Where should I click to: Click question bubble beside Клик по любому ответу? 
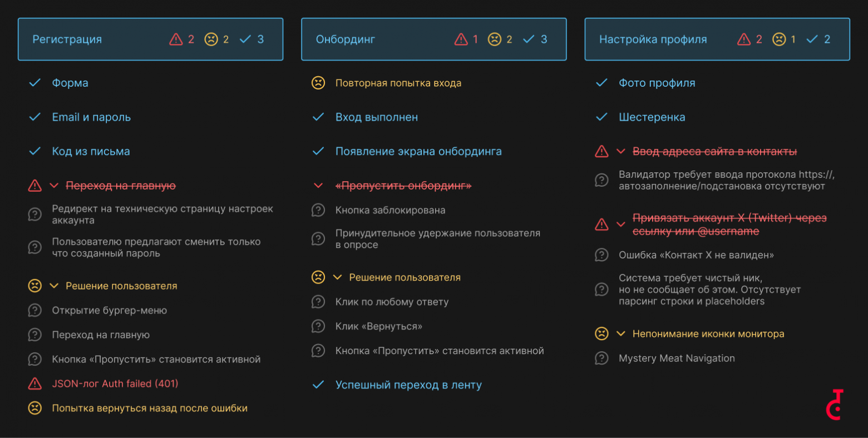(x=318, y=302)
